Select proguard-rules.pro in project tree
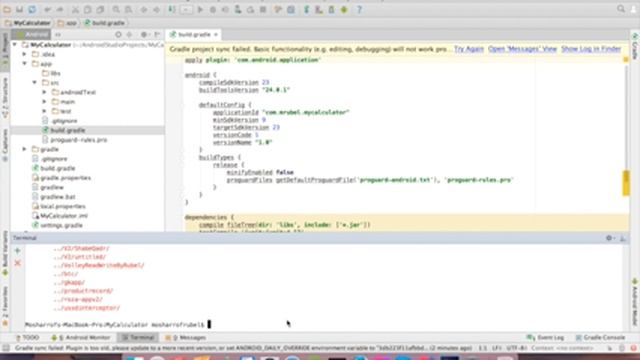 pos(79,140)
